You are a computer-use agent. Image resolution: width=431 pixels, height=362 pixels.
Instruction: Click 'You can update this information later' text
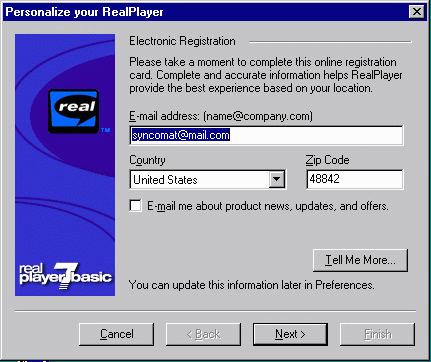(252, 285)
